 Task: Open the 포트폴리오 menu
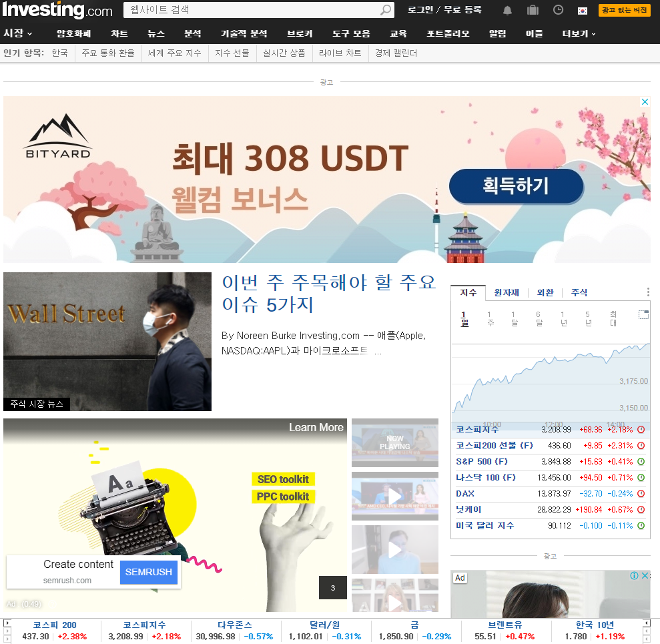point(448,33)
